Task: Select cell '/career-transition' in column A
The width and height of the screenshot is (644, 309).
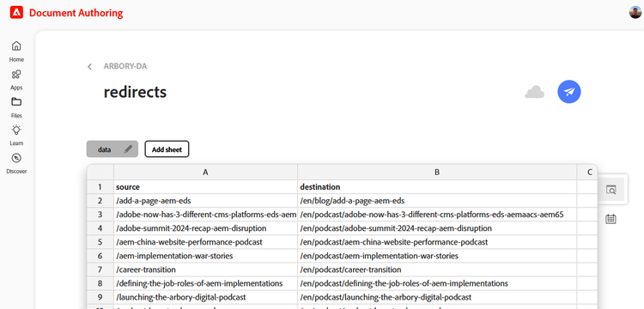Action: click(x=205, y=270)
